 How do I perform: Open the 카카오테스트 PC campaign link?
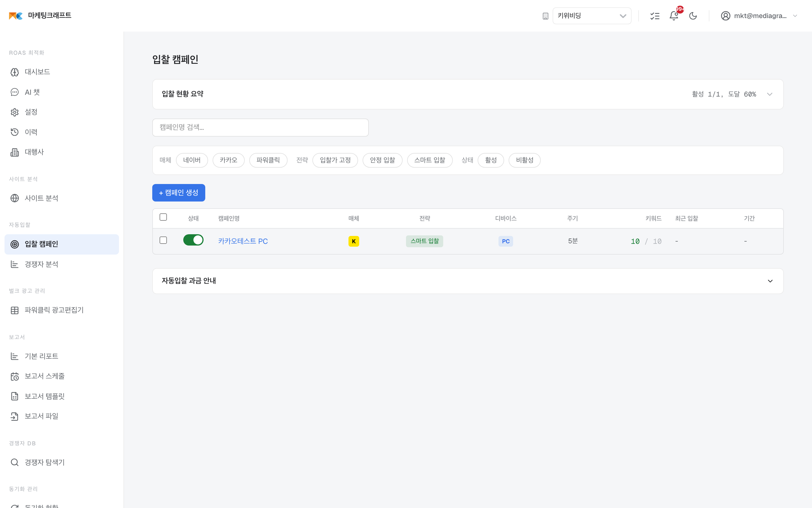(x=243, y=241)
